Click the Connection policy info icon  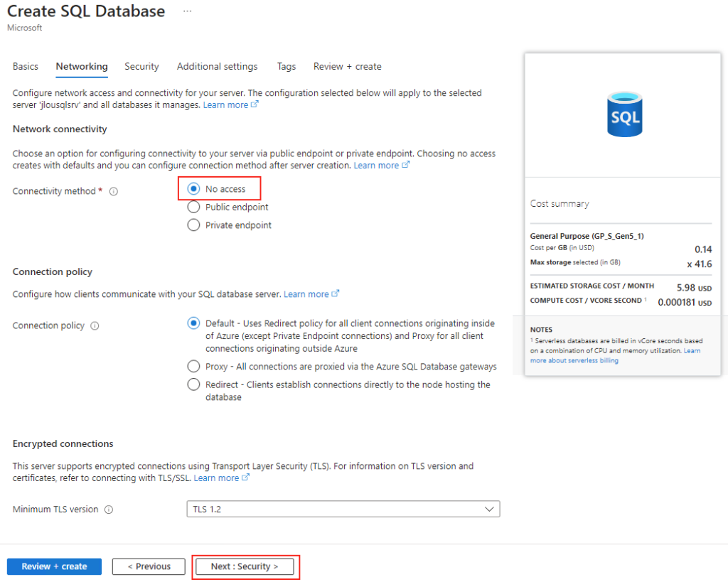(x=95, y=325)
